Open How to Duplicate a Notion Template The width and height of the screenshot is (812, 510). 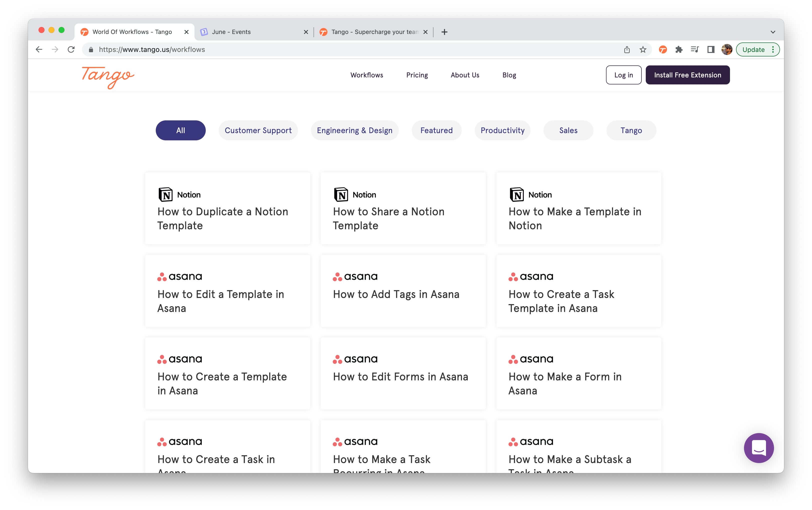click(227, 208)
